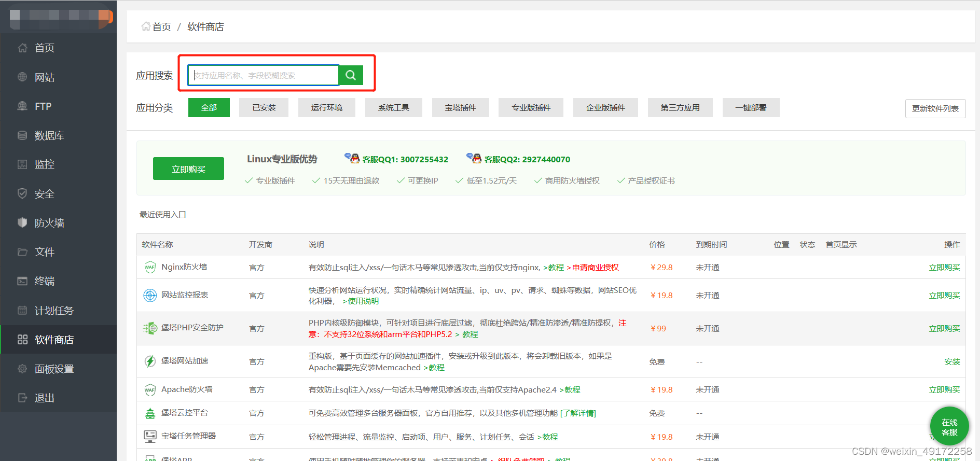The image size is (980, 461).
Task: Click the green magnifier search button
Action: [351, 75]
